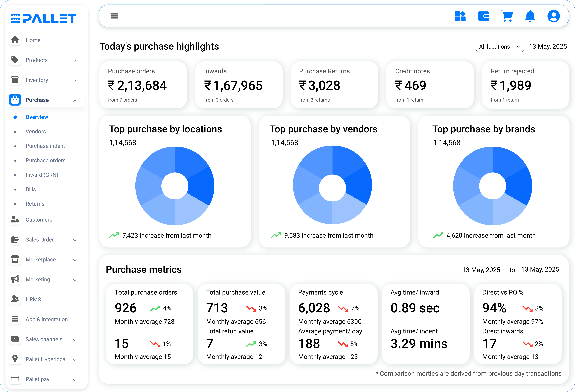
Task: Expand the Sales Order chevron
Action: coord(75,240)
